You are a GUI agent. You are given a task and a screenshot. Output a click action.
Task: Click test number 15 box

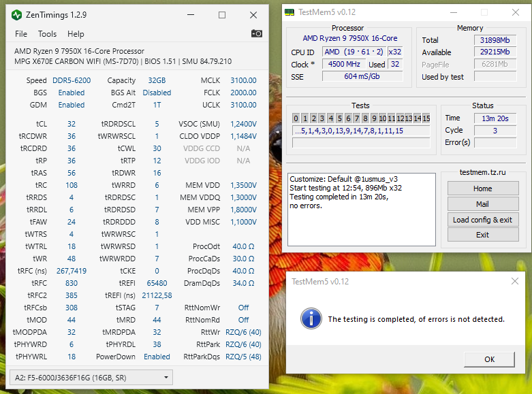pyautogui.click(x=426, y=118)
